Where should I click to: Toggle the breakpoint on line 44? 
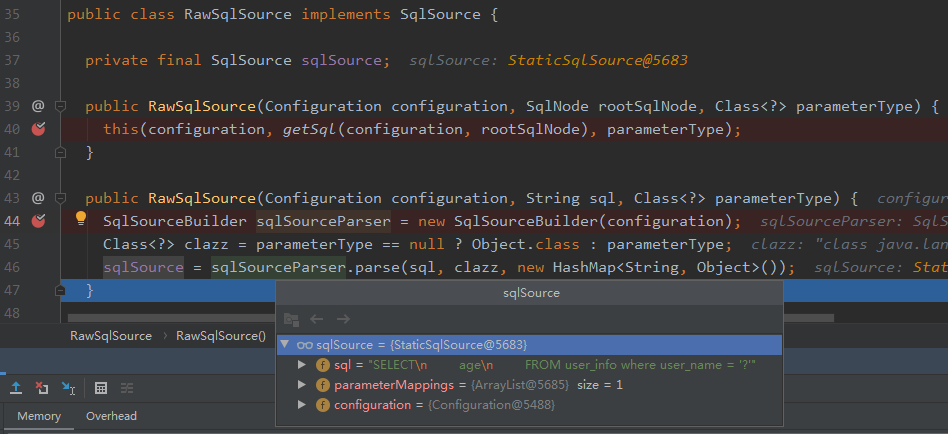click(39, 221)
